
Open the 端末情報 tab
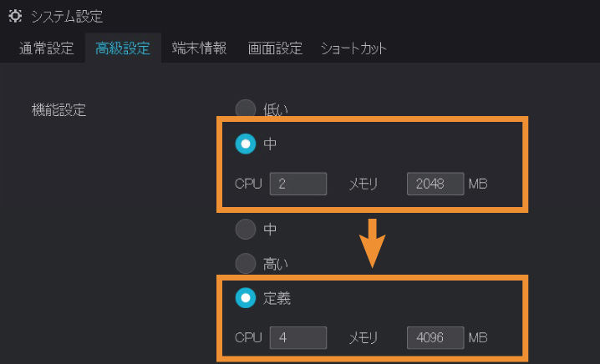point(199,48)
